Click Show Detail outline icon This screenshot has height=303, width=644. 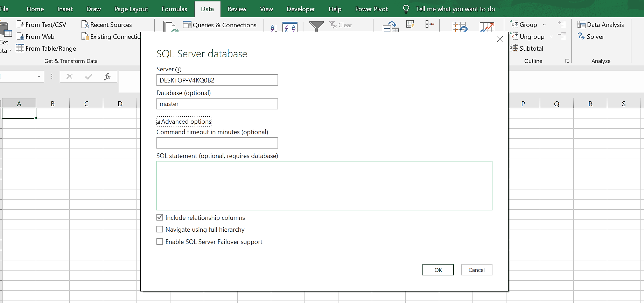pyautogui.click(x=562, y=24)
